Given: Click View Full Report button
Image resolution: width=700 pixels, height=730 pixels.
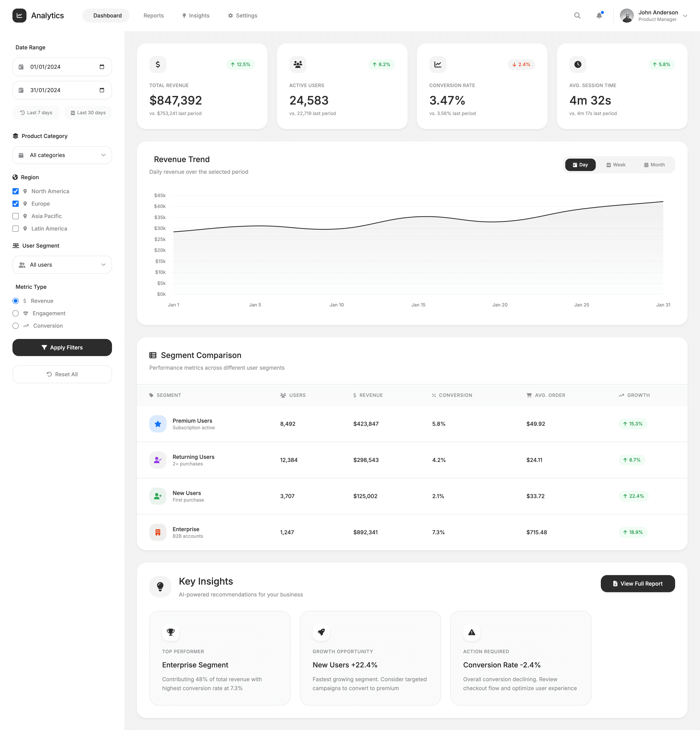Looking at the screenshot, I should coord(637,584).
